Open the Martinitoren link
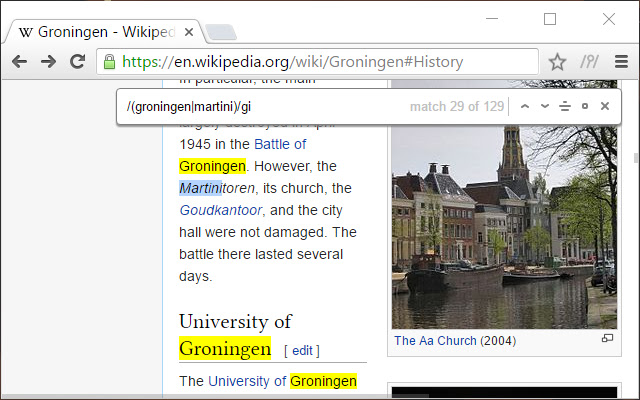Screen dimensions: 640x400 click(217, 188)
